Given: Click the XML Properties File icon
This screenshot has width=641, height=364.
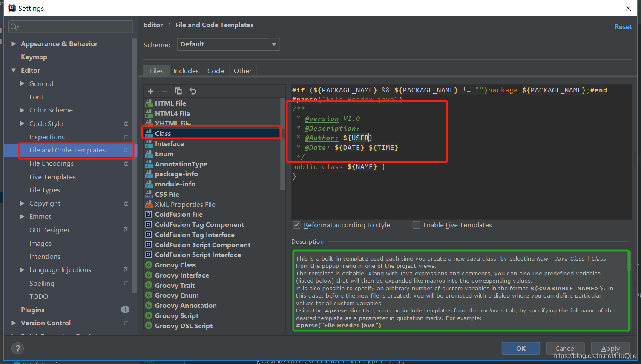Looking at the screenshot, I should (x=149, y=205).
